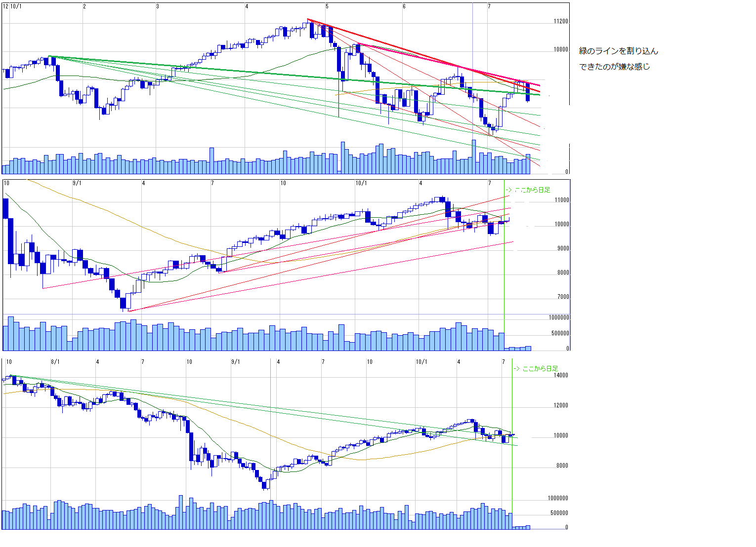Click time marker 5 on top chart axis
756x547 pixels.
point(327,6)
